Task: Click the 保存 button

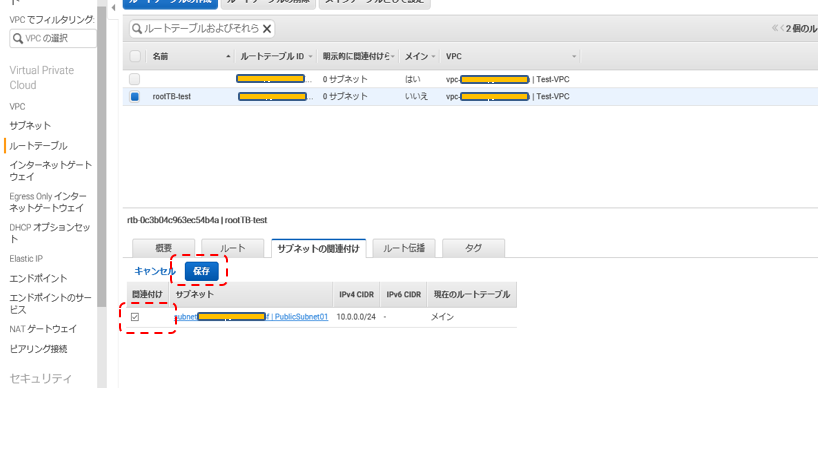Action: (202, 271)
